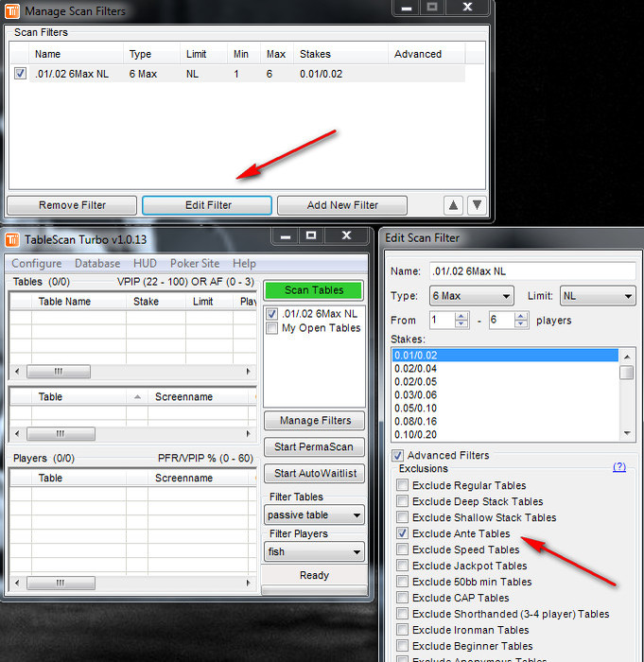
Task: Click Start AutoWaitlist button
Action: pos(315,473)
